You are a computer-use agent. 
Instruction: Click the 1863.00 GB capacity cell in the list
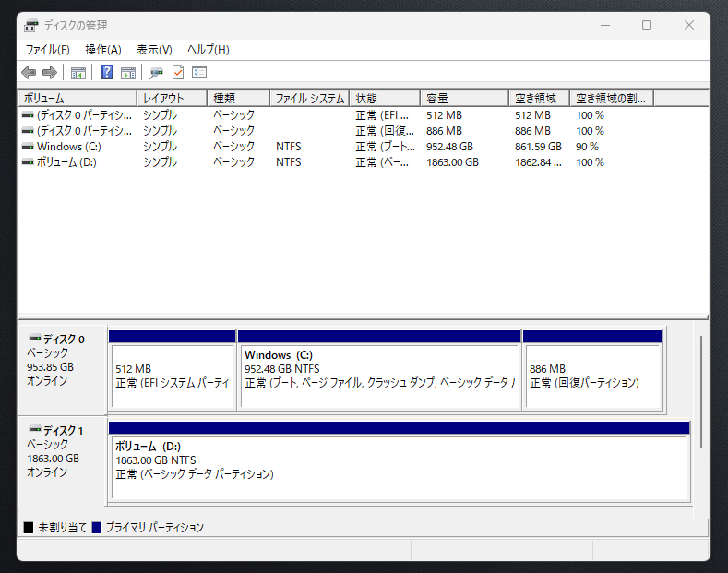(x=452, y=162)
